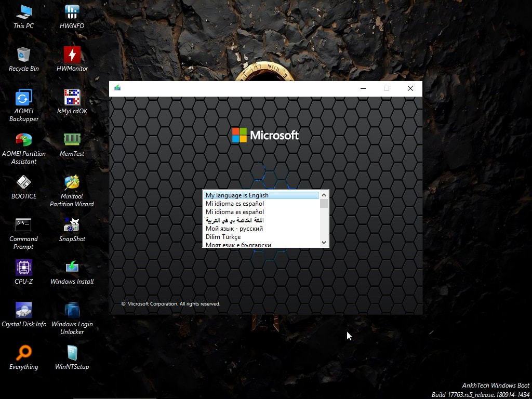
Task: Confirm 'My language is English' selection
Action: (237, 195)
